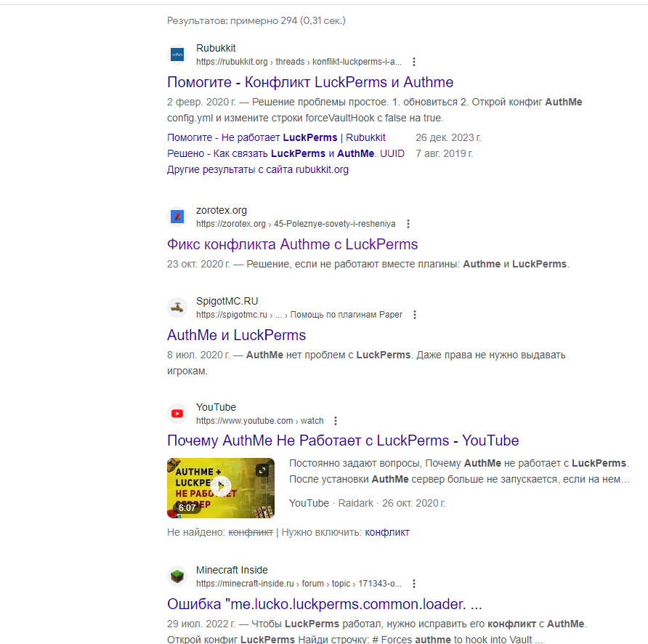The image size is (648, 644).
Task: Click 'Другие результаты с сайта rubukkit.org'
Action: (257, 169)
